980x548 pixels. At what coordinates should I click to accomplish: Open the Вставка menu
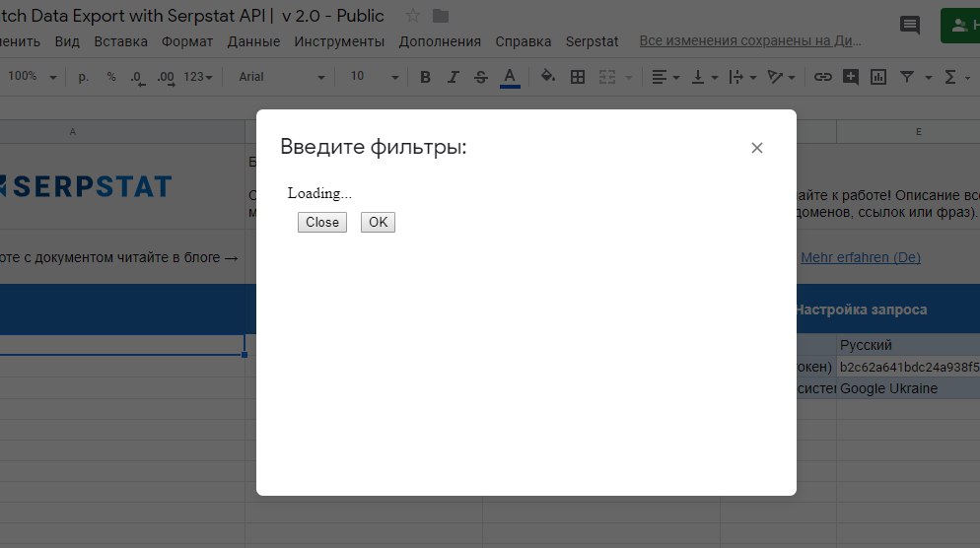tap(120, 41)
